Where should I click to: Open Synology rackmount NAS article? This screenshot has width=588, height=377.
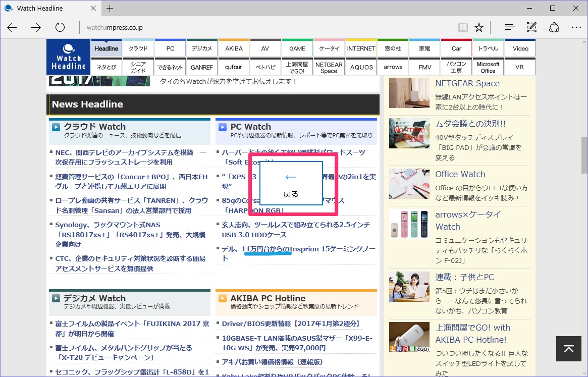tap(130, 235)
